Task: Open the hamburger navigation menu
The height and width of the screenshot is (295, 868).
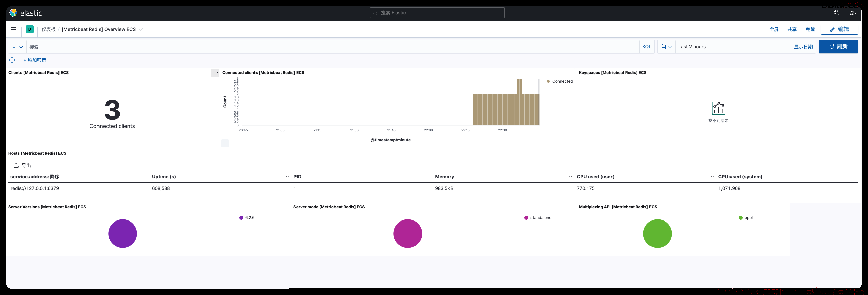Action: click(13, 29)
